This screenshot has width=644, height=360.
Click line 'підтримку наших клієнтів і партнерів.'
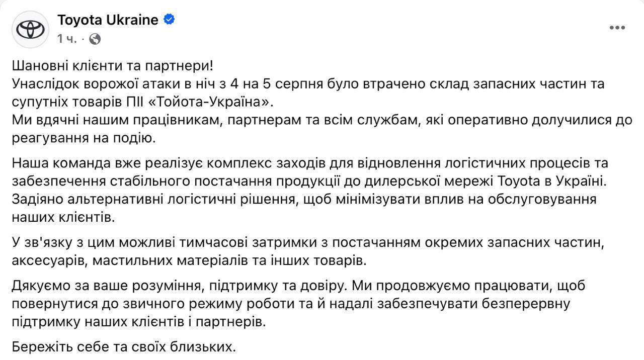tap(138, 322)
